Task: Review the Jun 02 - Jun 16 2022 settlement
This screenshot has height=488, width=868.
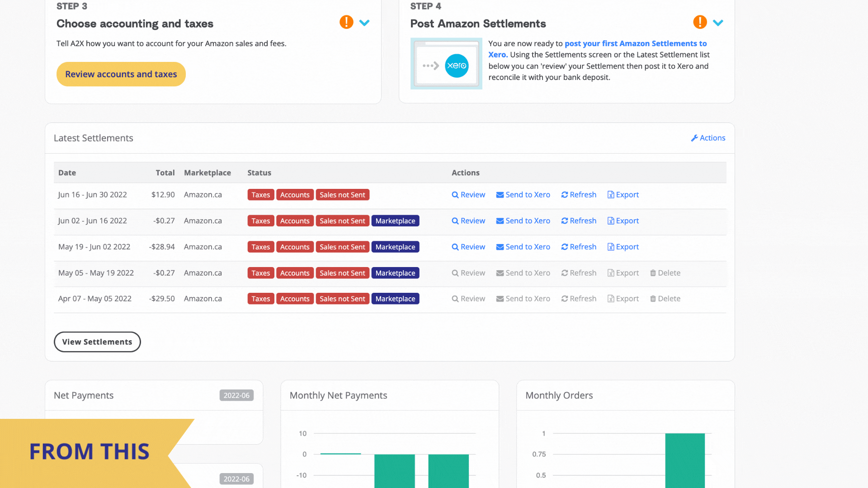Action: pos(468,221)
